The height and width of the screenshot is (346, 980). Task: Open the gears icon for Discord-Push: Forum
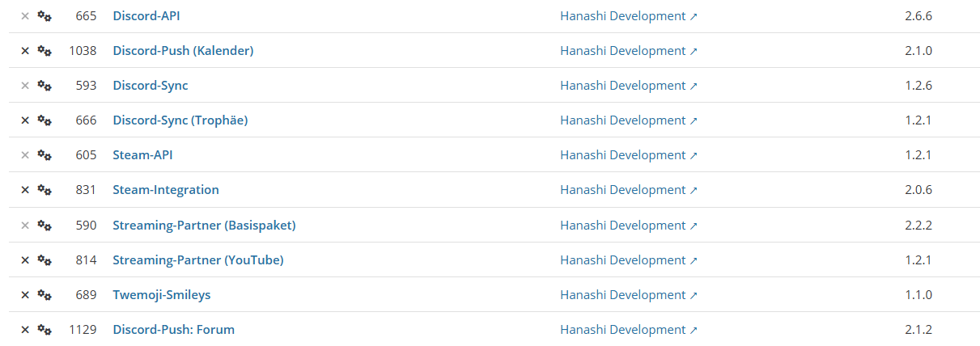tap(45, 330)
